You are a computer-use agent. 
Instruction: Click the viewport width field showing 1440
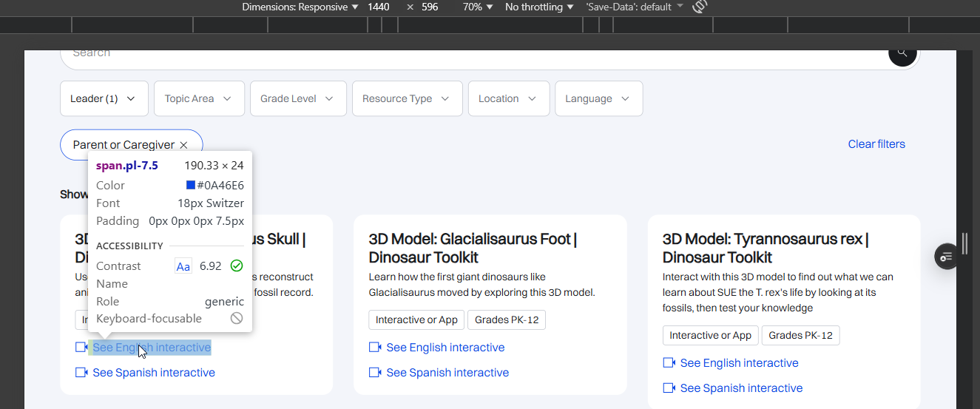tap(379, 7)
